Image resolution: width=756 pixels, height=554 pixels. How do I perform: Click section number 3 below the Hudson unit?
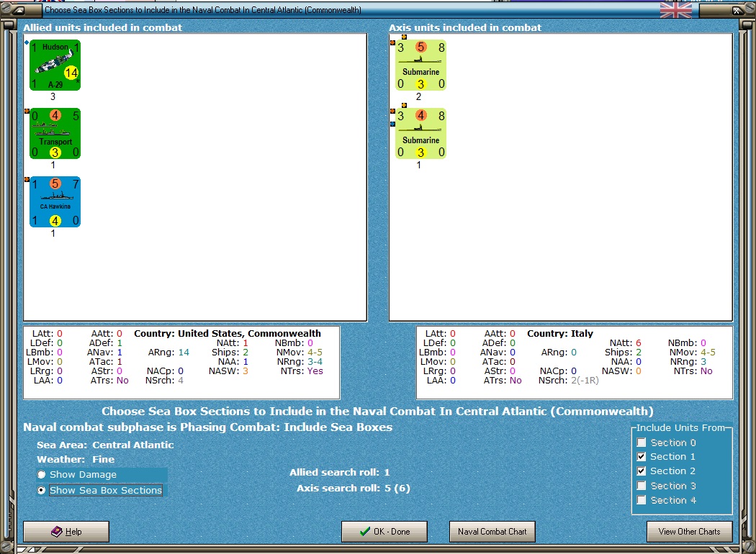pyautogui.click(x=53, y=96)
